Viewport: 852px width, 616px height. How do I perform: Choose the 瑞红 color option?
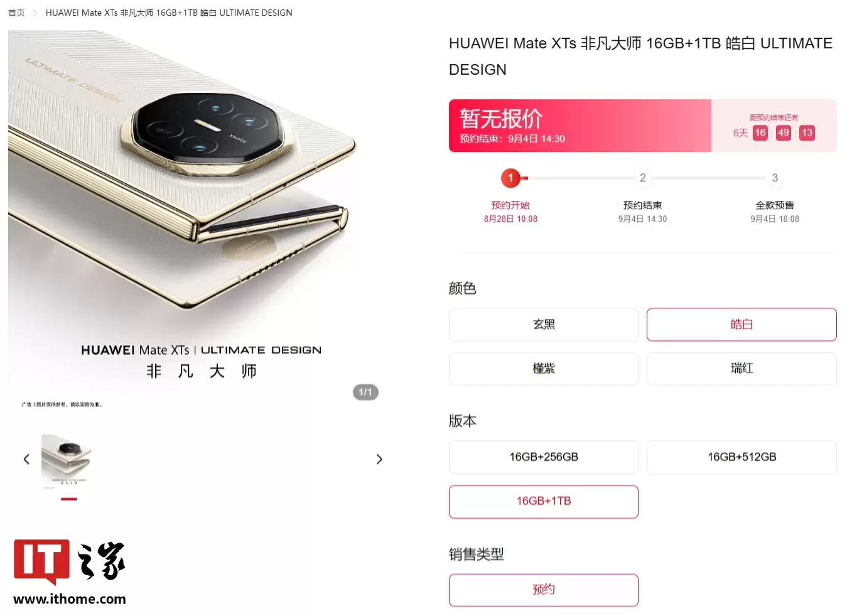point(741,369)
